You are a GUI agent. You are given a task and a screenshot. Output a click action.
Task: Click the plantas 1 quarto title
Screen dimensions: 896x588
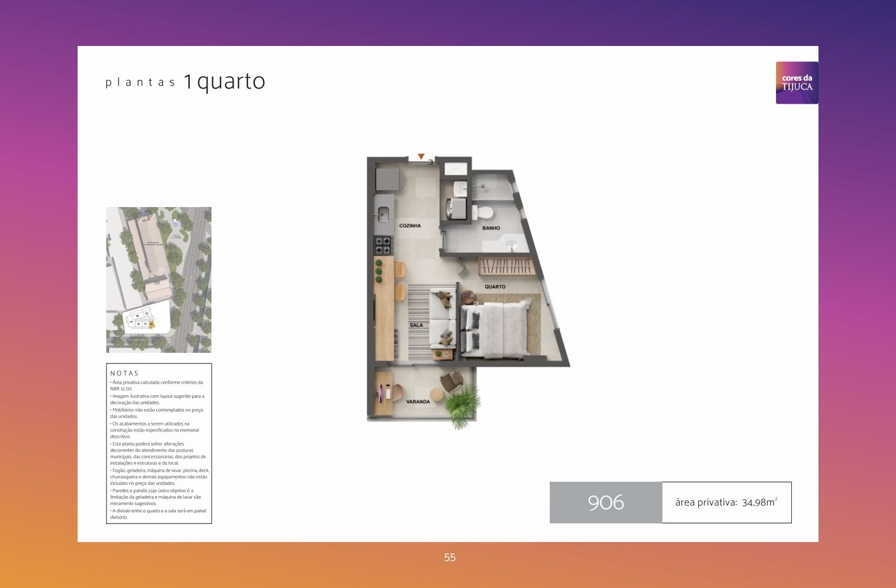pyautogui.click(x=185, y=82)
